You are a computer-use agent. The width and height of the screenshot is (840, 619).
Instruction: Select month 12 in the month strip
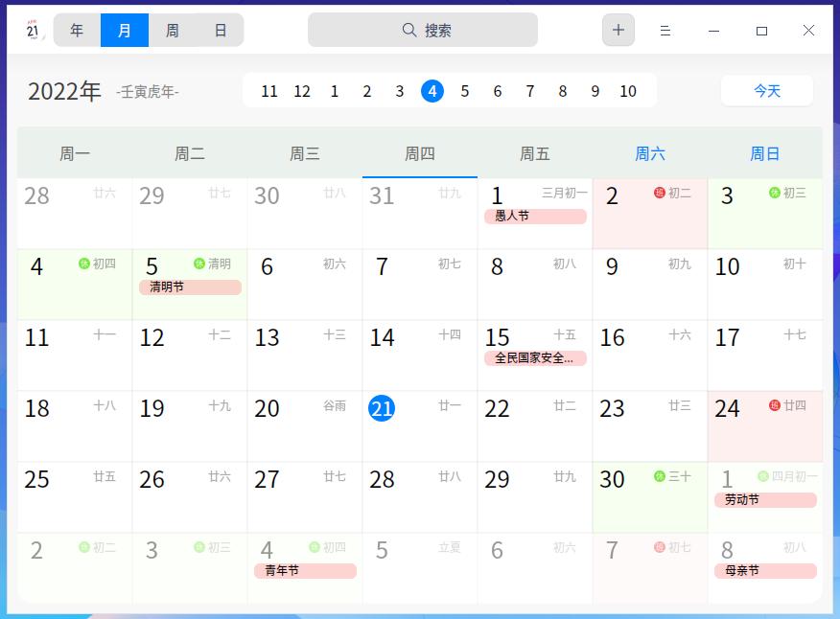click(x=302, y=91)
